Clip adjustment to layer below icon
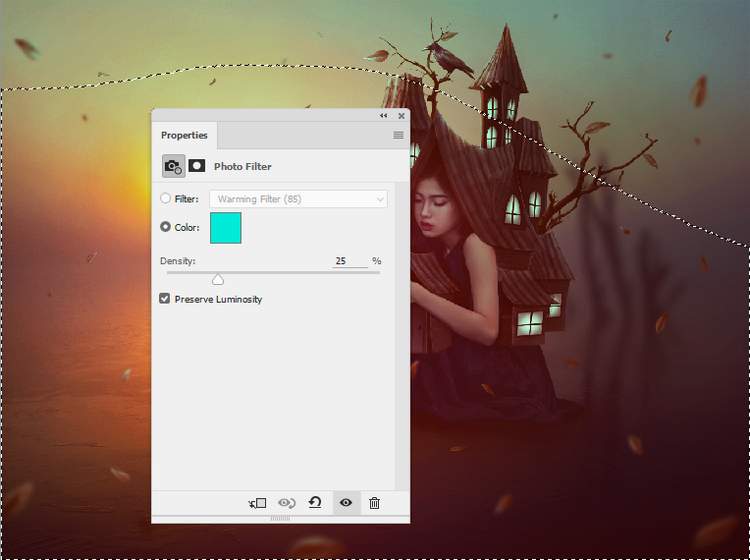 [x=258, y=503]
